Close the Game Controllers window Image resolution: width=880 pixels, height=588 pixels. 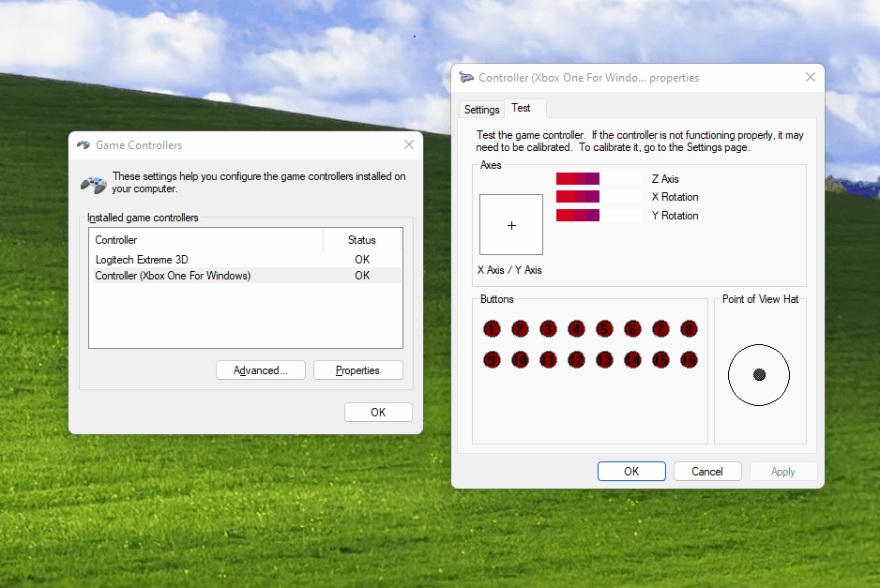[409, 144]
